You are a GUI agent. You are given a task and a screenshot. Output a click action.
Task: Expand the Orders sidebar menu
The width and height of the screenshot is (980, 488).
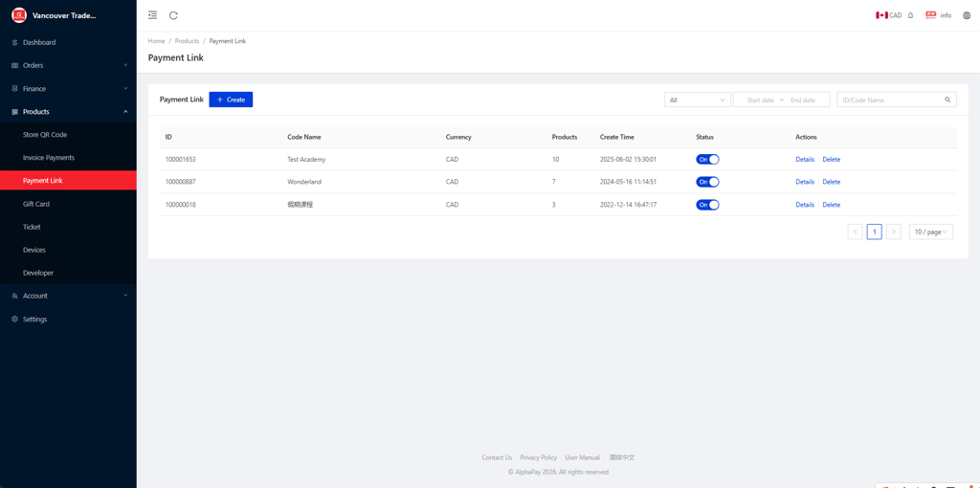coord(68,65)
